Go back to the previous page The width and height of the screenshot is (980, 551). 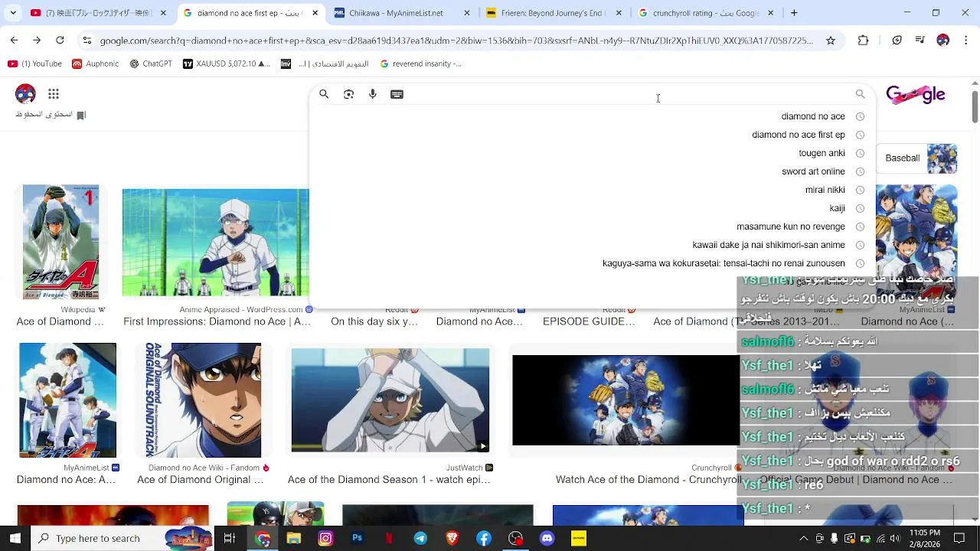(14, 40)
